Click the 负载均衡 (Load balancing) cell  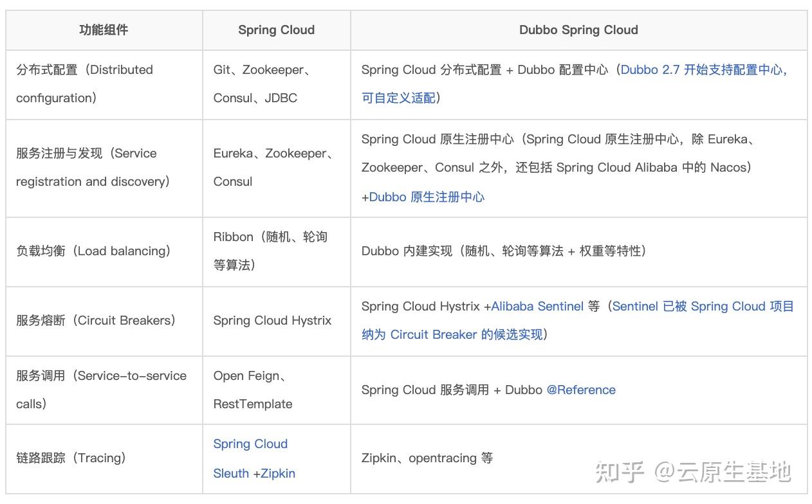[104, 251]
